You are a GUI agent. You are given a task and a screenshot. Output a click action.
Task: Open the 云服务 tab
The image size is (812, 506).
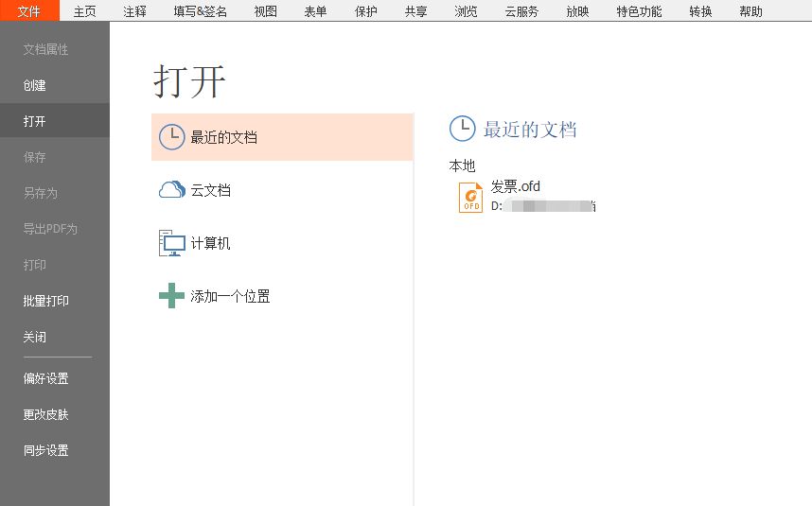pos(521,11)
